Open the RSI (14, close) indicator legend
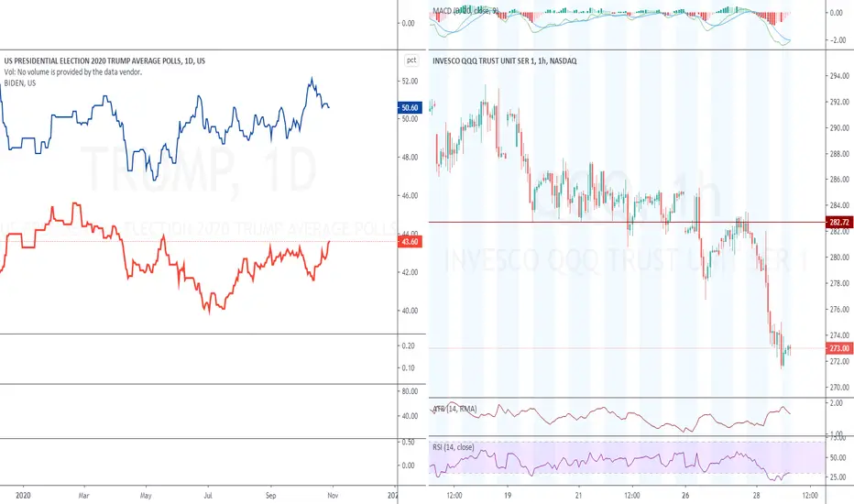The image size is (854, 504). click(454, 447)
